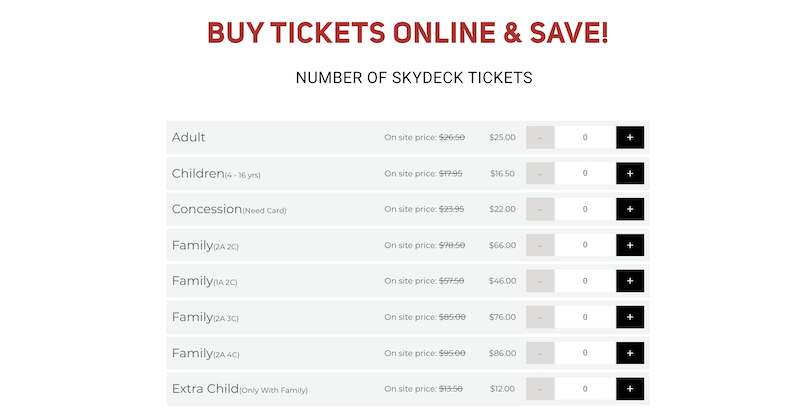Add one Children ticket using plus

(x=630, y=173)
